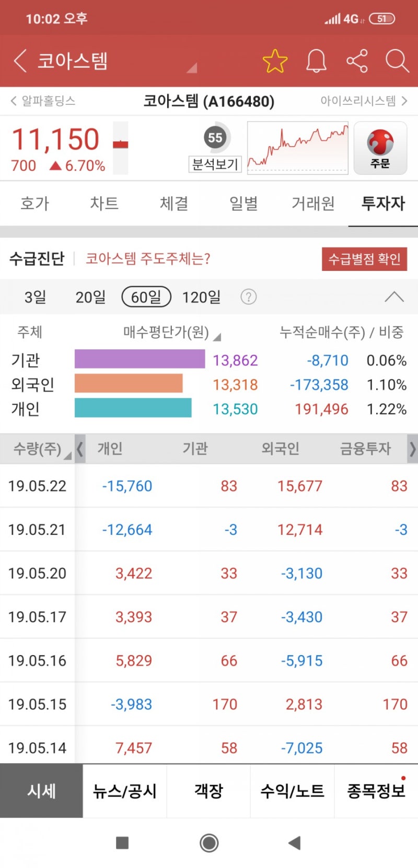Tap the orange 외국인 average price bar
This screenshot has height=868, width=418.
(129, 383)
